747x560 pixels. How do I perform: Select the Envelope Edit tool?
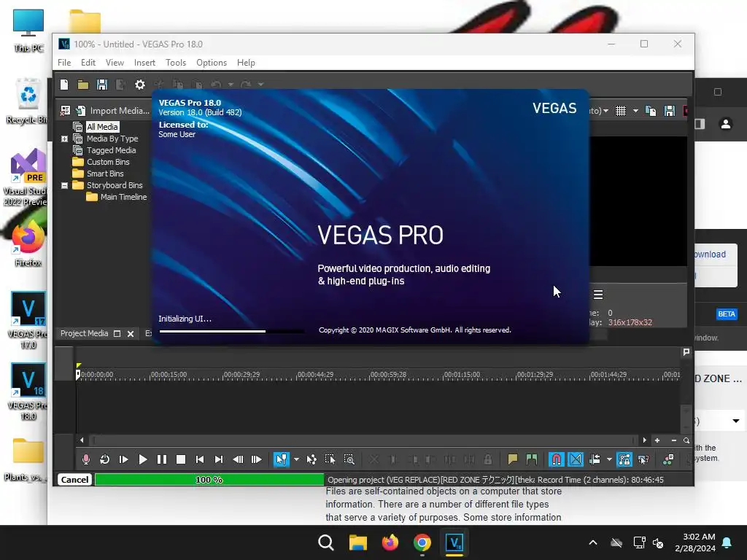311,459
